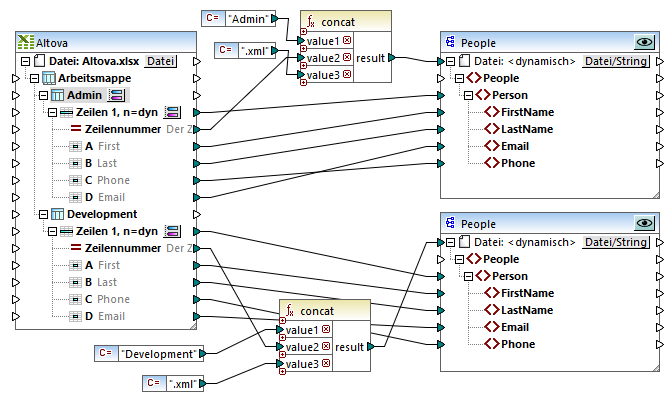The width and height of the screenshot is (672, 400).
Task: Click the Datei button next to Altova.xlsx
Action: coord(160,62)
